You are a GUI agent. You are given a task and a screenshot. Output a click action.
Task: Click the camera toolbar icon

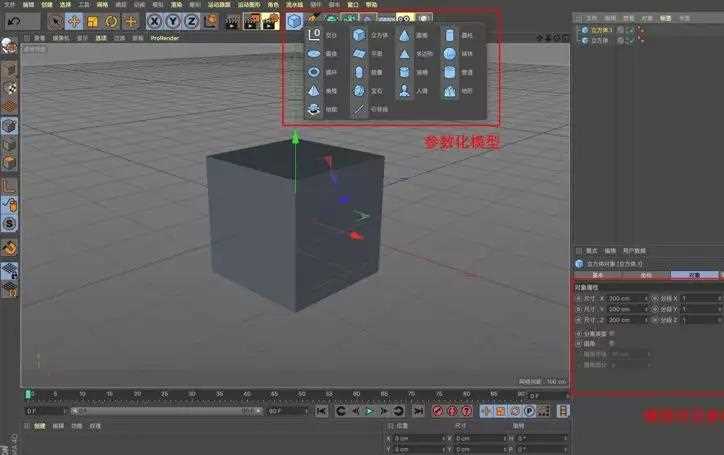(x=404, y=18)
